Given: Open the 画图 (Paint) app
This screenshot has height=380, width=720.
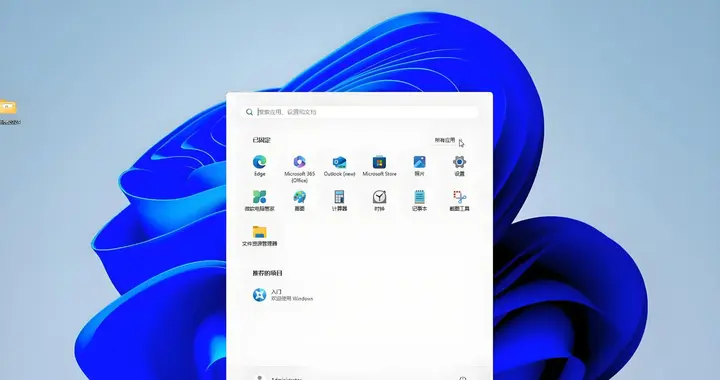Looking at the screenshot, I should 299,201.
